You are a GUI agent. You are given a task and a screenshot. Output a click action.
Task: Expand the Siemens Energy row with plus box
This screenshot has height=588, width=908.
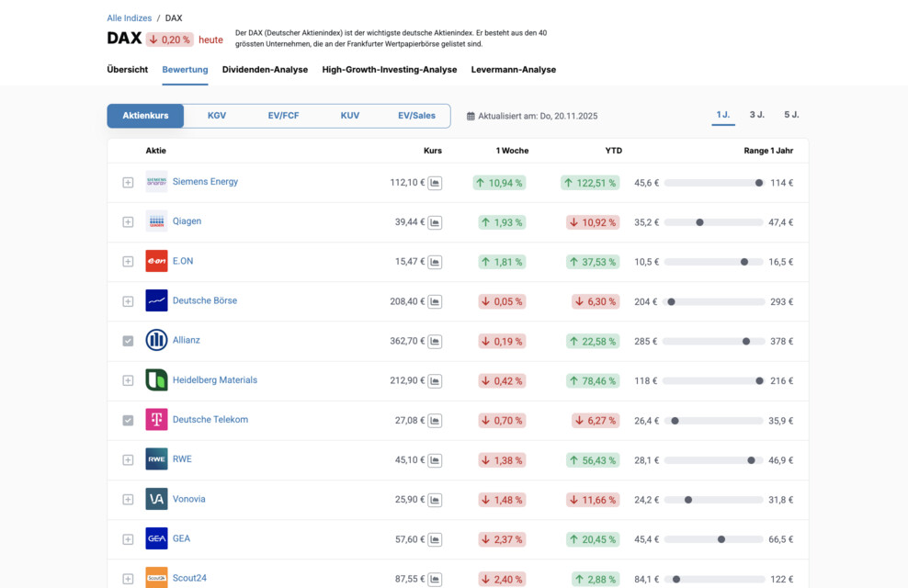(128, 183)
